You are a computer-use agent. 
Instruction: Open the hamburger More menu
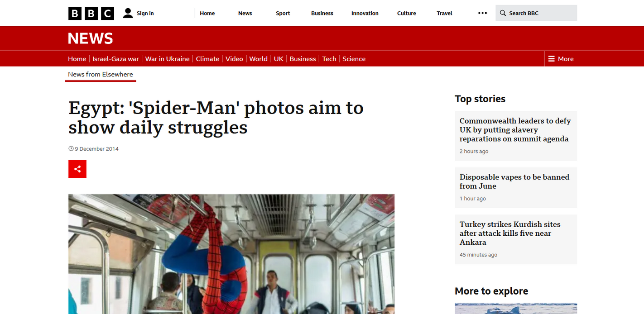pyautogui.click(x=561, y=59)
